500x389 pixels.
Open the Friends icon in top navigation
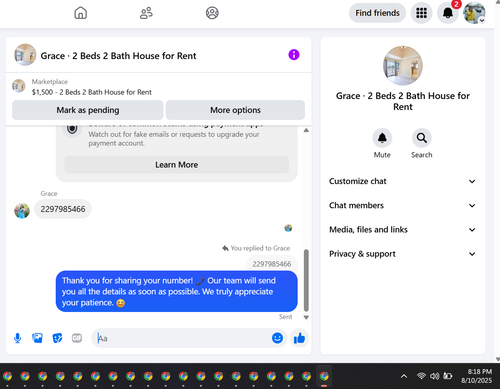pyautogui.click(x=146, y=13)
